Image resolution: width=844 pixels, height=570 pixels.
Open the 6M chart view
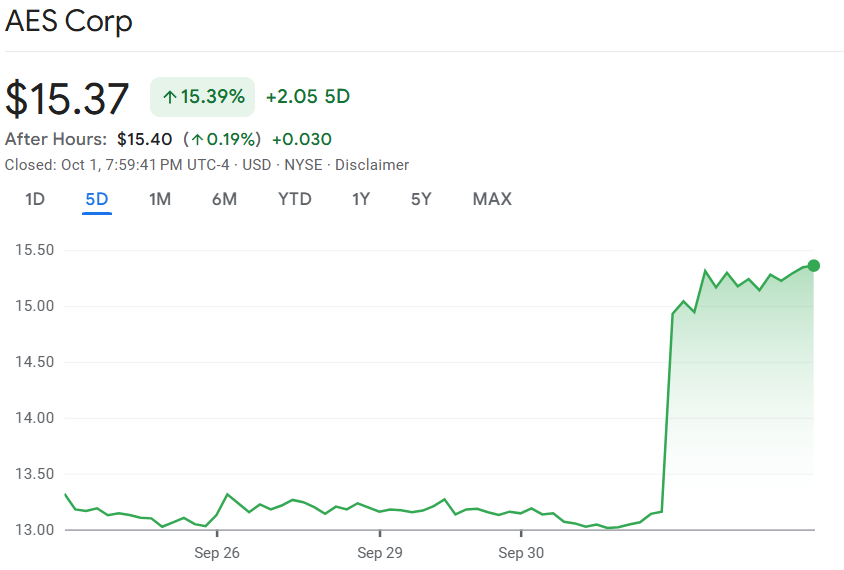tap(224, 199)
